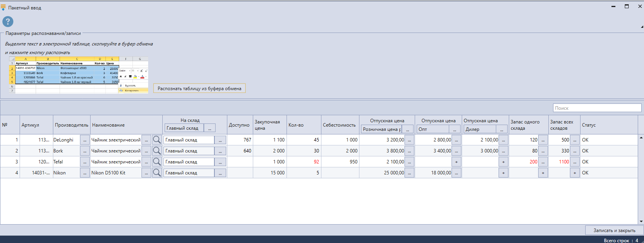Screen dimensions: 644x243
Task: Open name picker button for Nikon D5100 Kit
Action: click(146, 173)
